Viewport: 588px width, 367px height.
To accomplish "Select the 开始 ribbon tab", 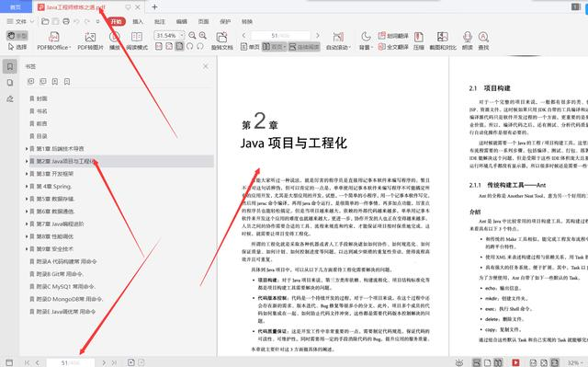I will tap(117, 21).
